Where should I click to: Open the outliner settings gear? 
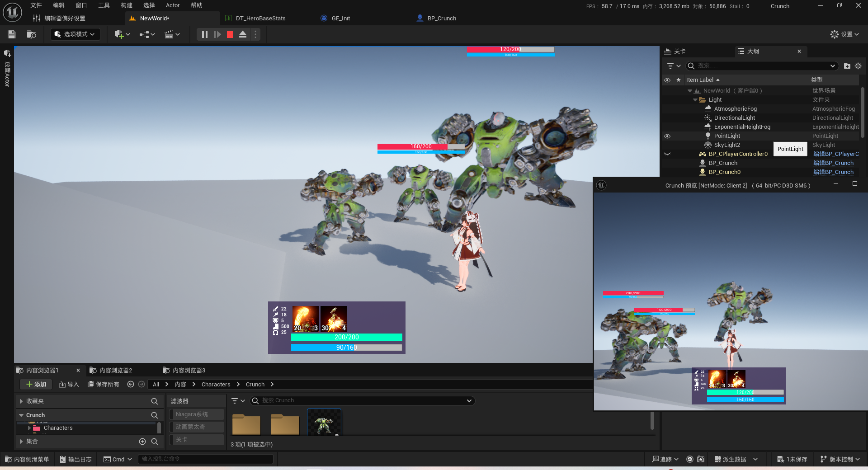click(x=858, y=66)
